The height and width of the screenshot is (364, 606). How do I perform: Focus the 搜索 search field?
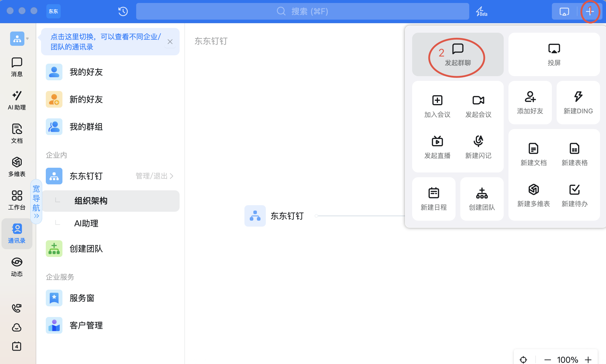[x=302, y=11]
